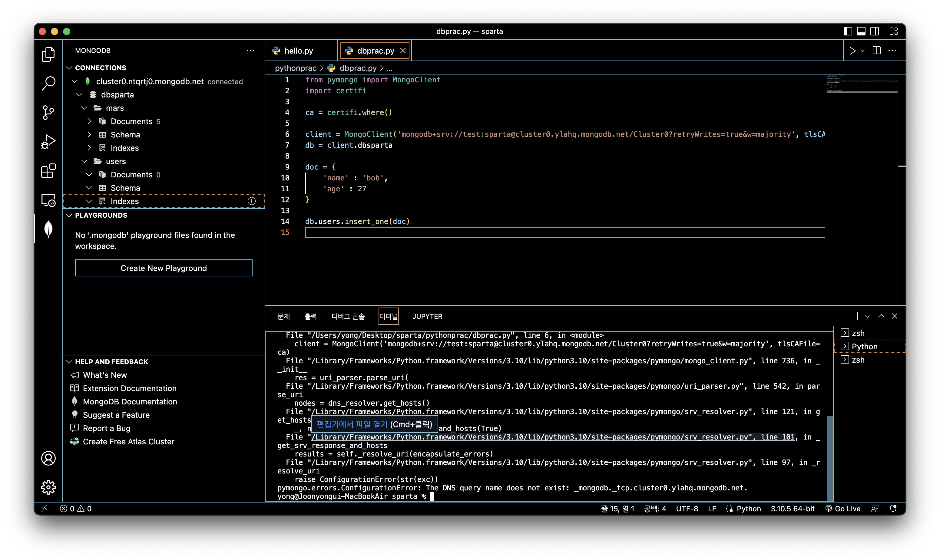Image resolution: width=940 pixels, height=560 pixels.
Task: Open the 디버그 콘솔 panel tab
Action: (x=348, y=316)
